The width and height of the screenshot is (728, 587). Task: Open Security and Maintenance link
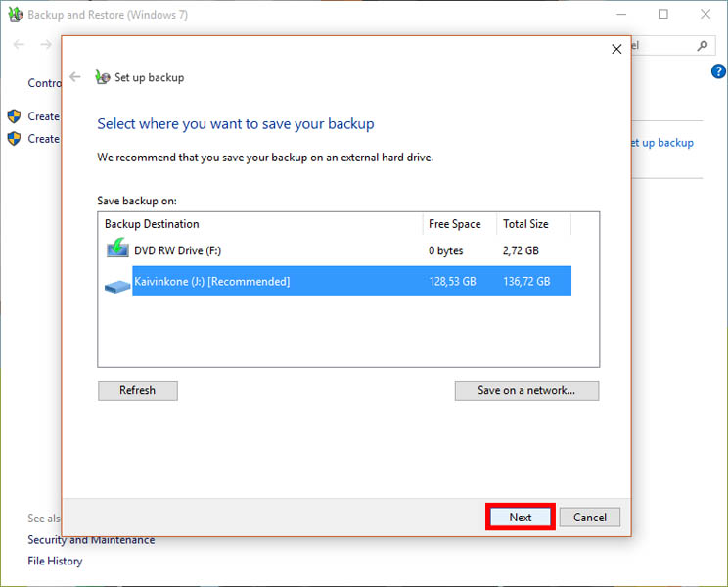[x=91, y=540]
